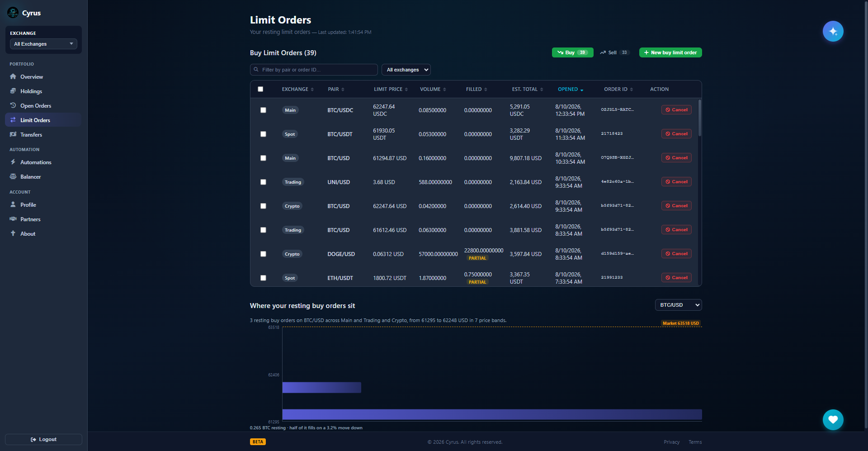The image size is (868, 451).
Task: Sort by Pair column arrows
Action: tap(343, 90)
